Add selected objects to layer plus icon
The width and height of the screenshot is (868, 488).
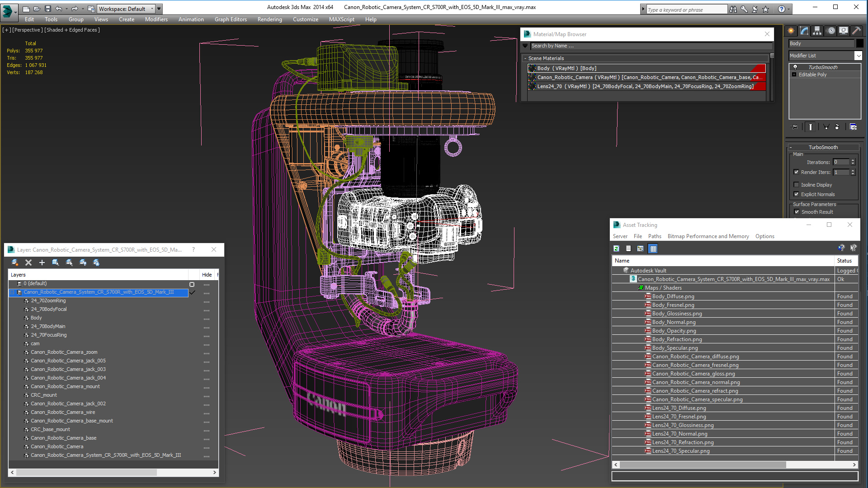point(42,263)
